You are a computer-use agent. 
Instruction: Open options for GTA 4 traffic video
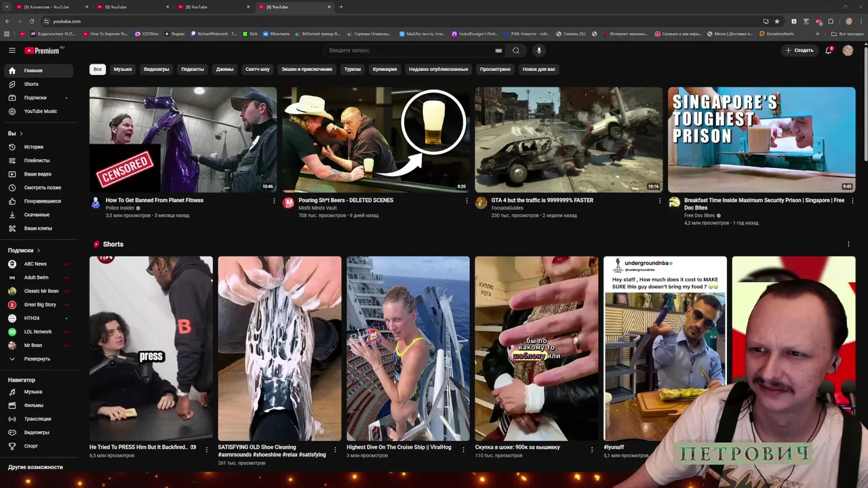(x=660, y=201)
